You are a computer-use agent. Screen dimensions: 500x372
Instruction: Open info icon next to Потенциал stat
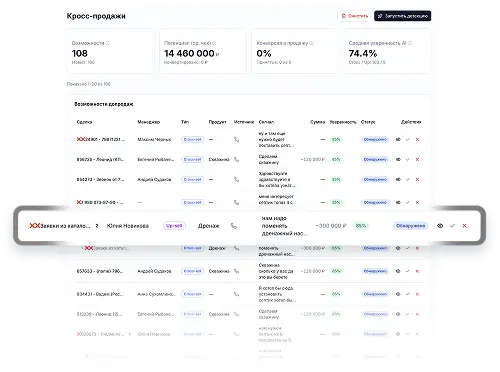(x=214, y=43)
